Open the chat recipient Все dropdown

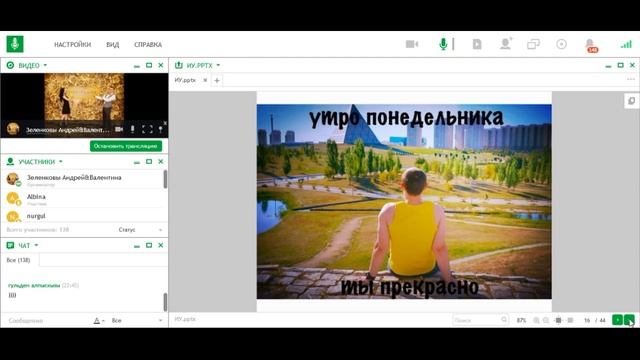point(137,321)
